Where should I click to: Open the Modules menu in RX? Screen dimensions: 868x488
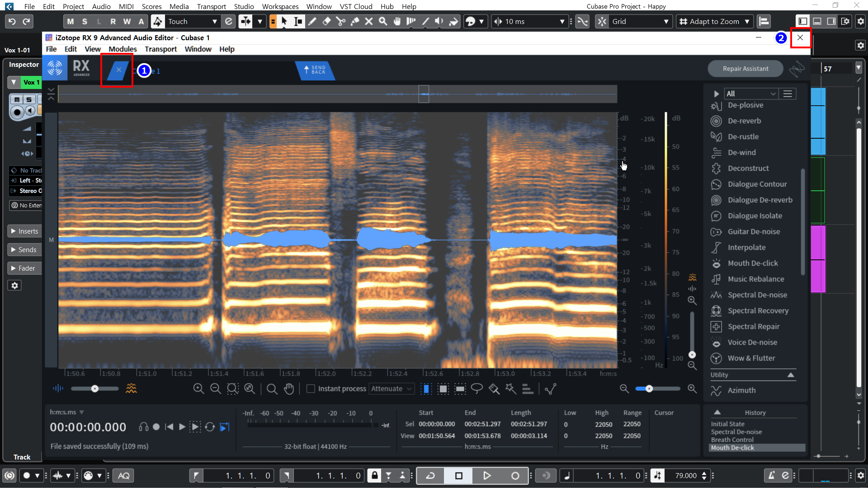(123, 49)
